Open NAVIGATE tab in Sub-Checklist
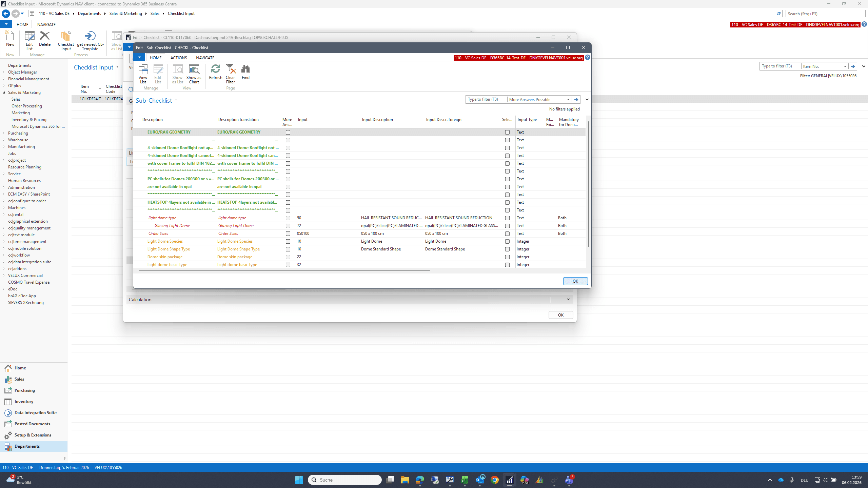This screenshot has height=488, width=868. tap(205, 58)
